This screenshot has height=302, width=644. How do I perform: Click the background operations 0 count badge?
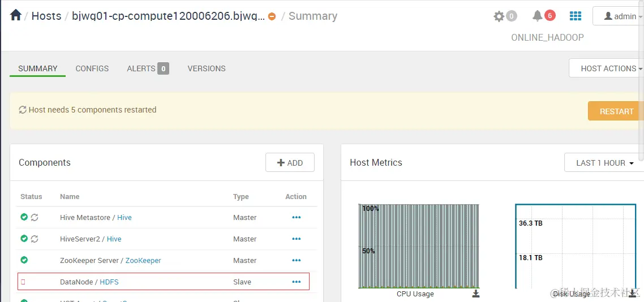point(511,16)
